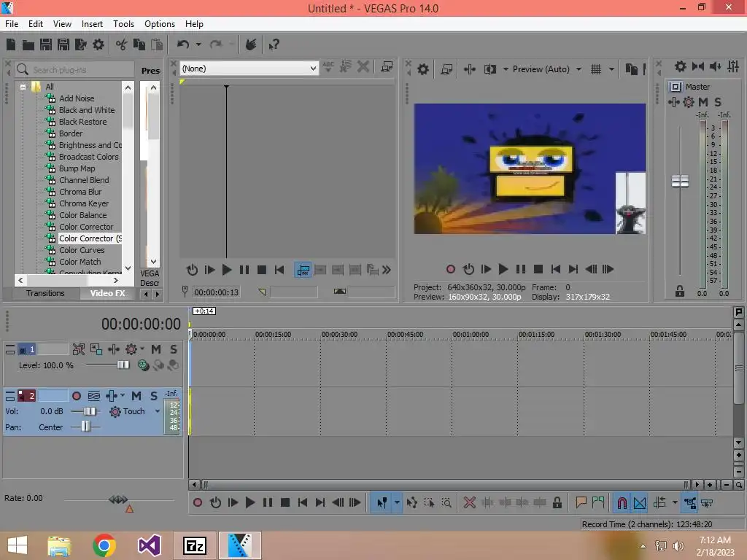Open 7-Zip from the taskbar
This screenshot has width=747, height=560.
point(194,545)
